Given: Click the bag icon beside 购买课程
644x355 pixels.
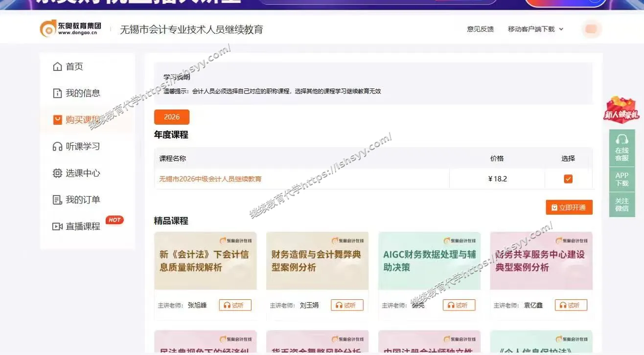Looking at the screenshot, I should (x=57, y=120).
